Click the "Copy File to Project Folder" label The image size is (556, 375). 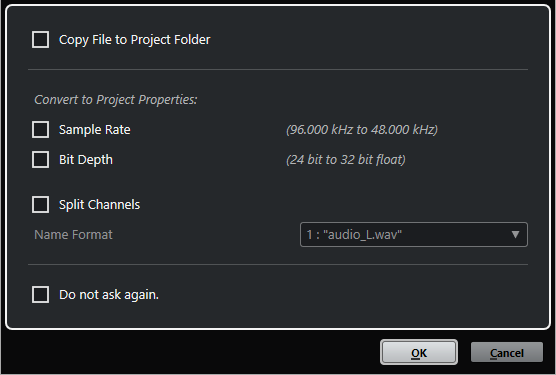click(x=134, y=40)
